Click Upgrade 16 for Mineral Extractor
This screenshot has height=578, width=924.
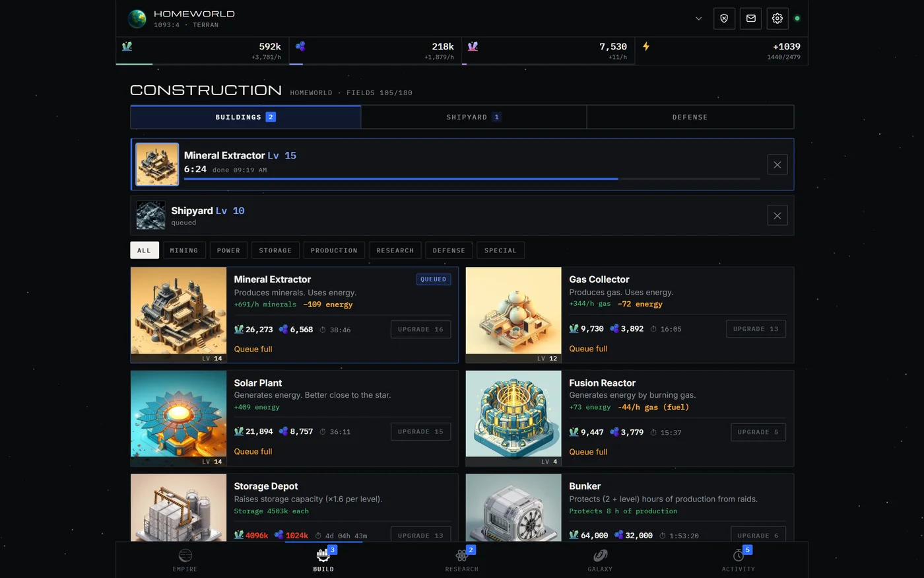pos(420,329)
